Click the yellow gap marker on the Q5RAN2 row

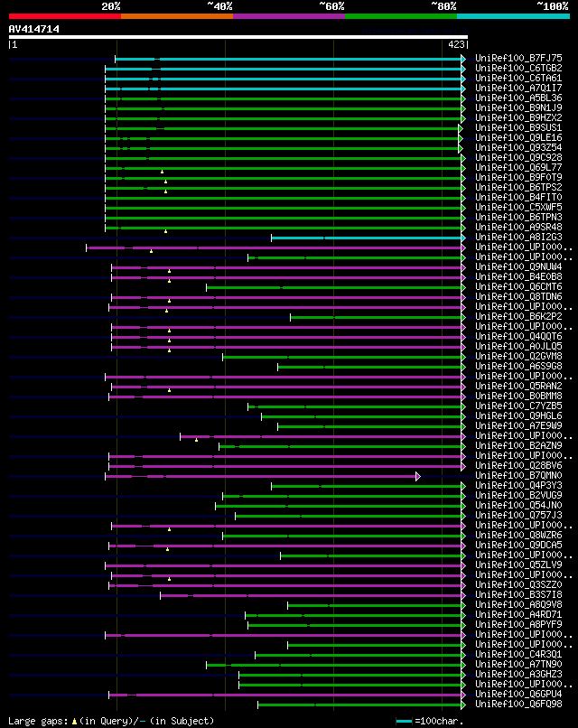170,390
